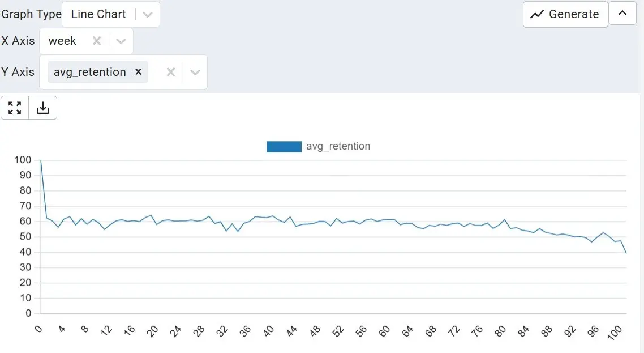The width and height of the screenshot is (644, 353).
Task: Click the data point at week 0
Action: click(41, 160)
